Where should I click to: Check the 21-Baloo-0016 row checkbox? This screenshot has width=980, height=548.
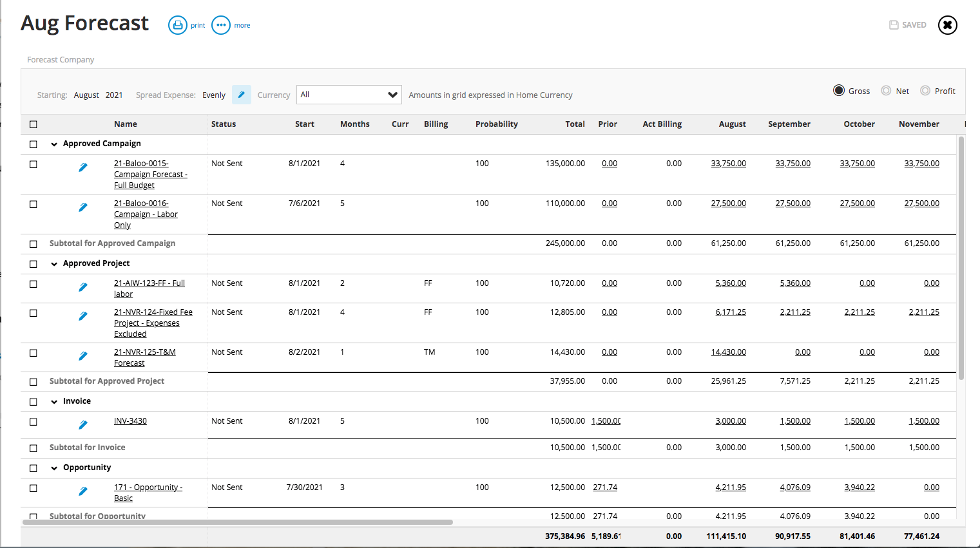[34, 204]
